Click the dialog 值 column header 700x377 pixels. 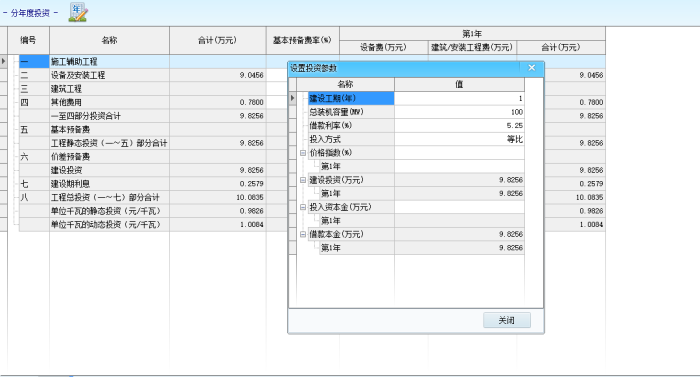[x=459, y=84]
